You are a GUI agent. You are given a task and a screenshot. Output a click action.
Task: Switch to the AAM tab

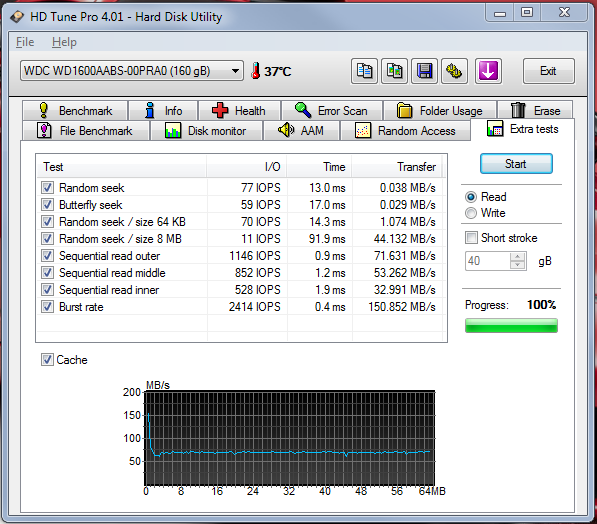[x=301, y=131]
